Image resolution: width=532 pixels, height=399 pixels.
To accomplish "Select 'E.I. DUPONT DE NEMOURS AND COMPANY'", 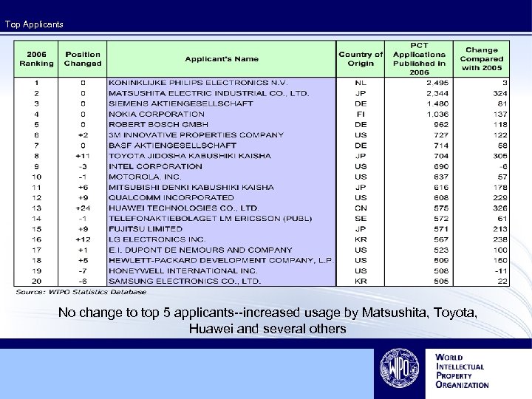I will pos(200,250).
